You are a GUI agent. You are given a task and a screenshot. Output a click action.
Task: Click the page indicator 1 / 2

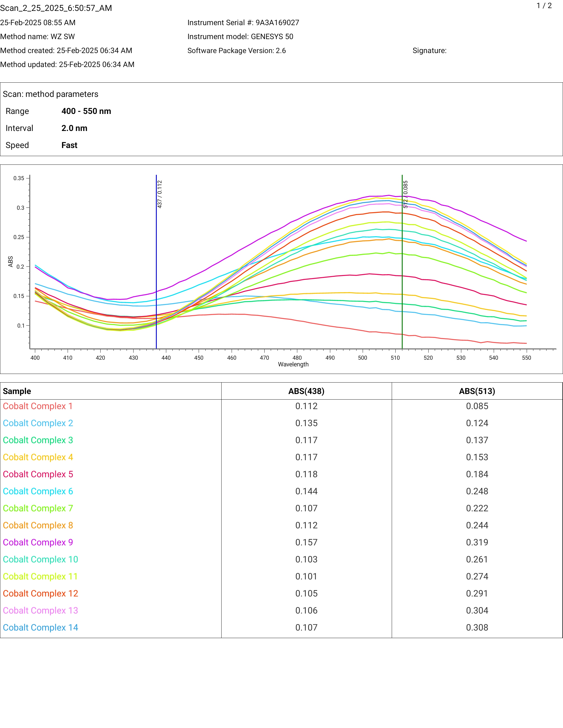(x=544, y=6)
